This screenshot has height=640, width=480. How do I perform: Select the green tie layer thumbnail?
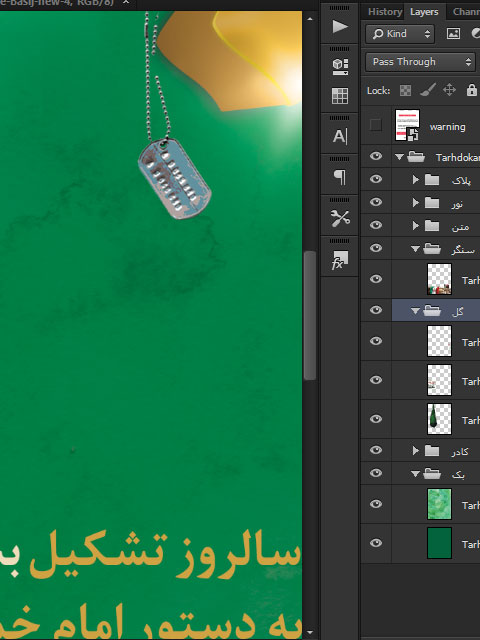point(439,419)
